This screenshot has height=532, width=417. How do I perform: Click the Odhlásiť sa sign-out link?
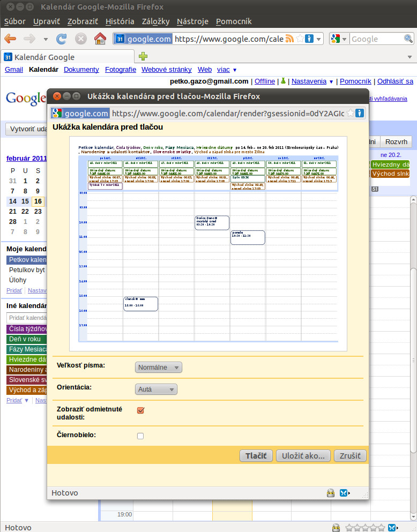coord(395,81)
